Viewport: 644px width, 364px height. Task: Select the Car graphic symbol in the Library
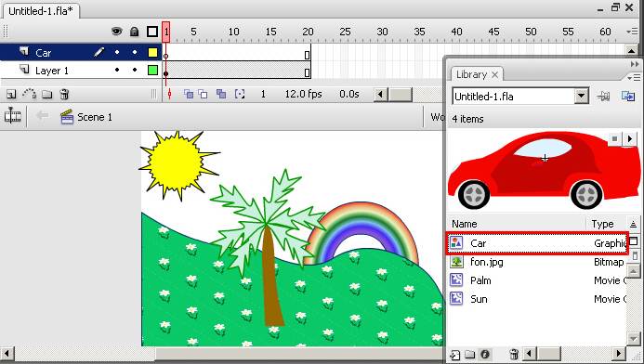click(x=537, y=243)
